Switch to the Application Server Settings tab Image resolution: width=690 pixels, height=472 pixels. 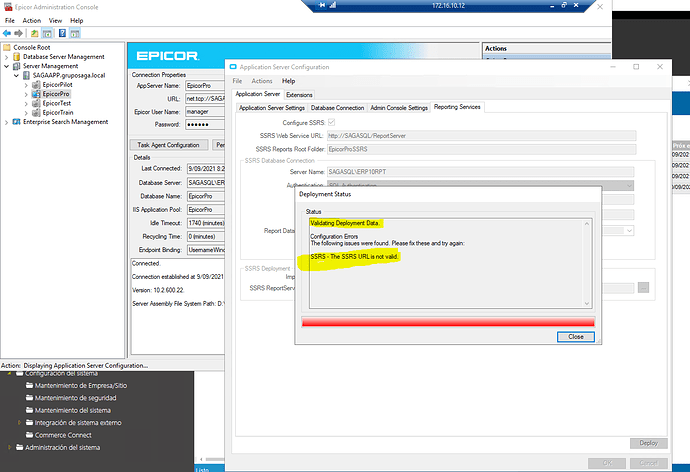point(272,108)
